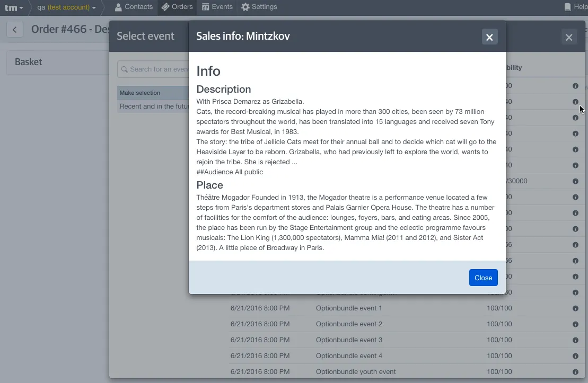Click the Basket panel heading

29,62
